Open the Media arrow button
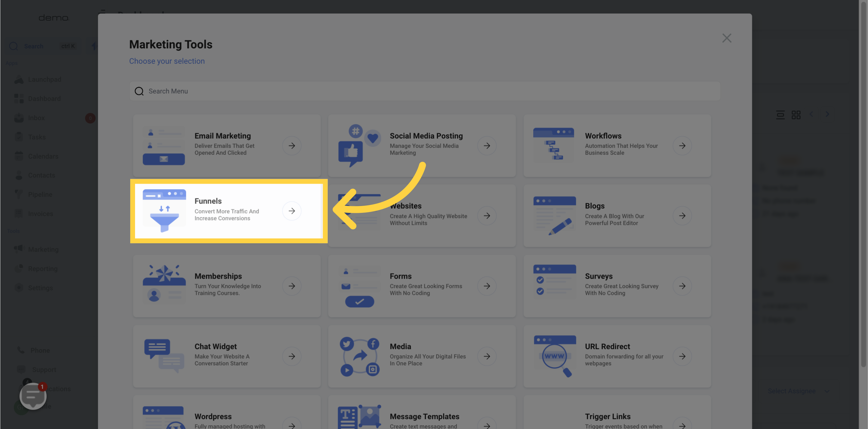The width and height of the screenshot is (868, 429). tap(487, 356)
